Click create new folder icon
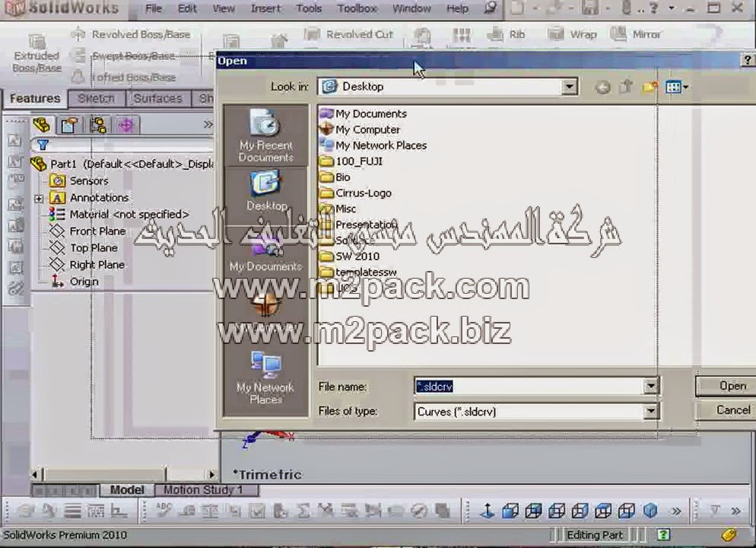This screenshot has height=548, width=756. click(x=650, y=88)
